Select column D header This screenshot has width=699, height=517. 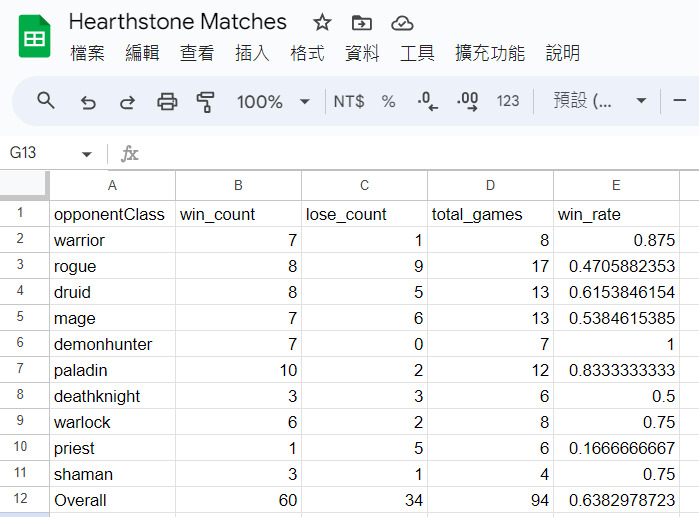pos(490,185)
